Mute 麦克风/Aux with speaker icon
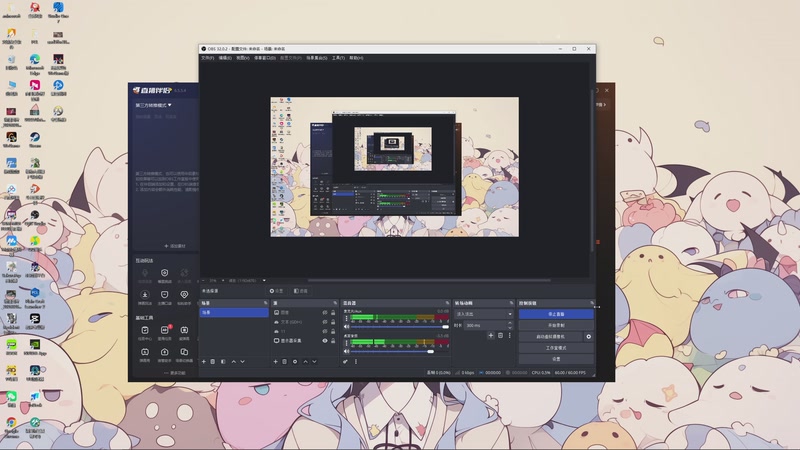800x450 pixels. click(x=347, y=327)
